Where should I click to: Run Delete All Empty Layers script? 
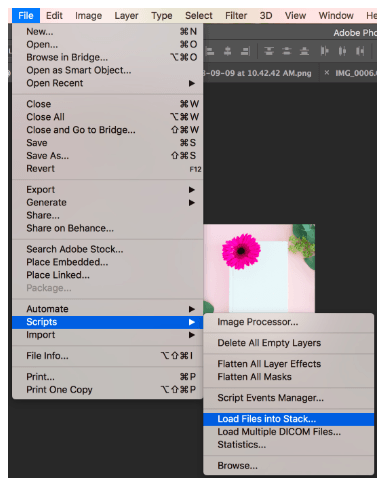288,343
